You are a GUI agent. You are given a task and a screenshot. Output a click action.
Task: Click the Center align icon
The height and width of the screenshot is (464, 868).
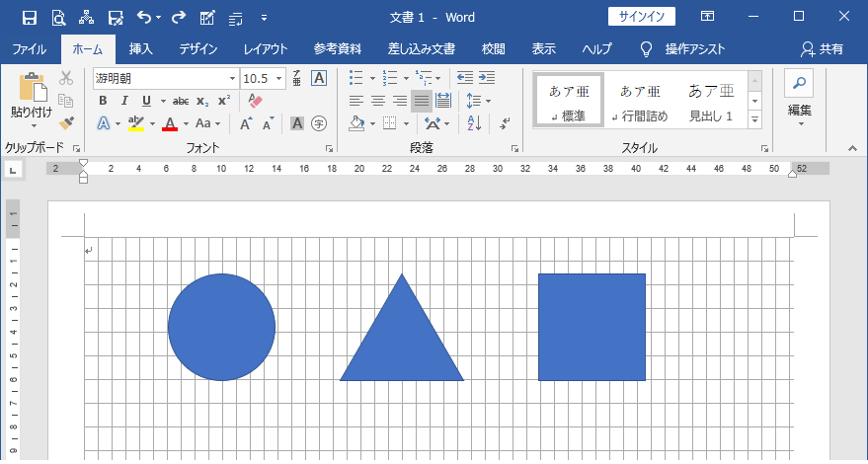coord(378,101)
